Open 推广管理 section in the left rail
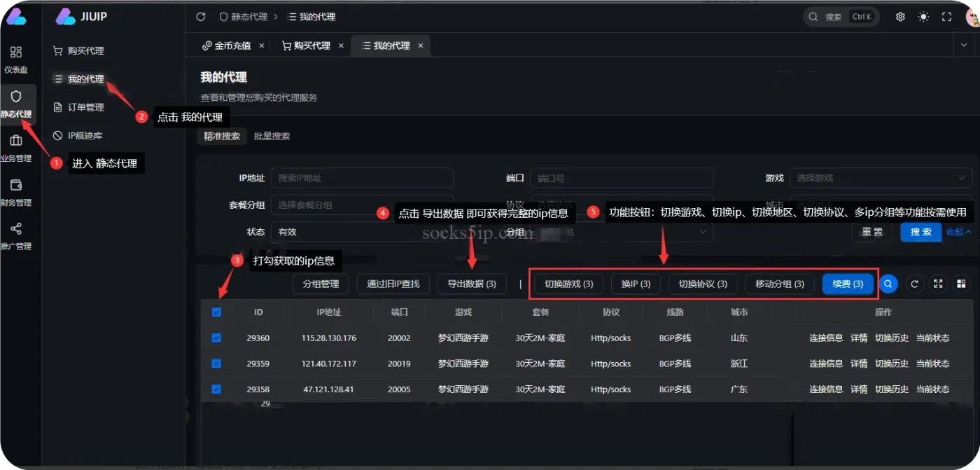The height and width of the screenshot is (470, 980). [x=15, y=236]
